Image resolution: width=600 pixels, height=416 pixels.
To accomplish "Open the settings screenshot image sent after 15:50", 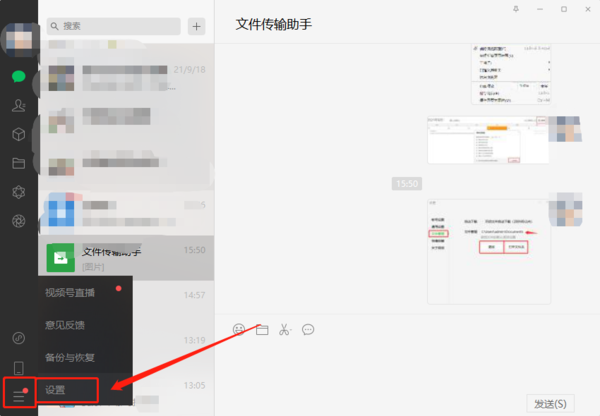I will pos(489,251).
